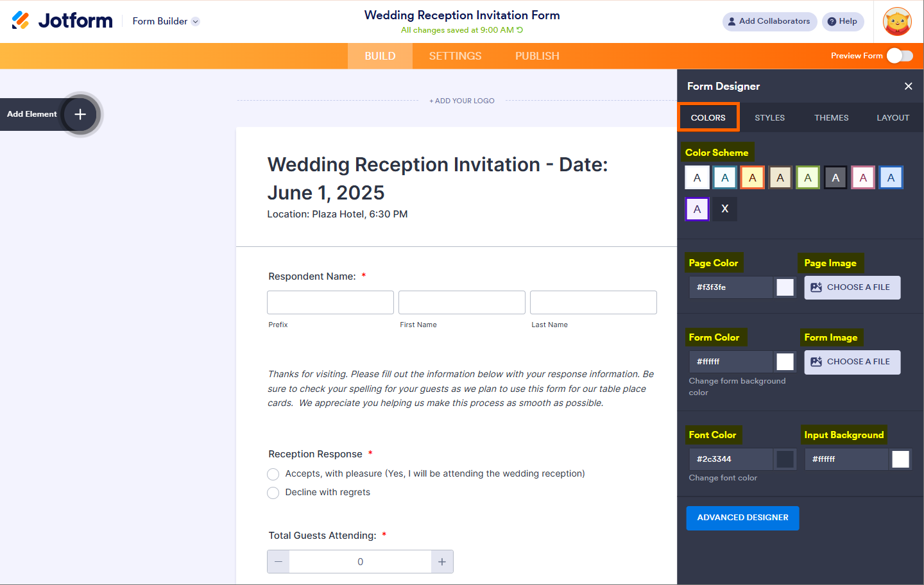Click the ADVANCED DESIGNER button

(742, 518)
